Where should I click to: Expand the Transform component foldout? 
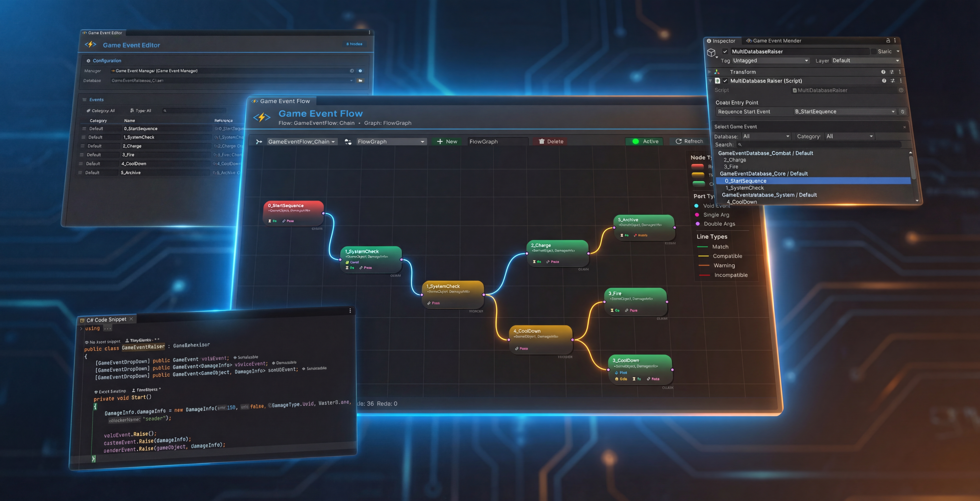709,72
